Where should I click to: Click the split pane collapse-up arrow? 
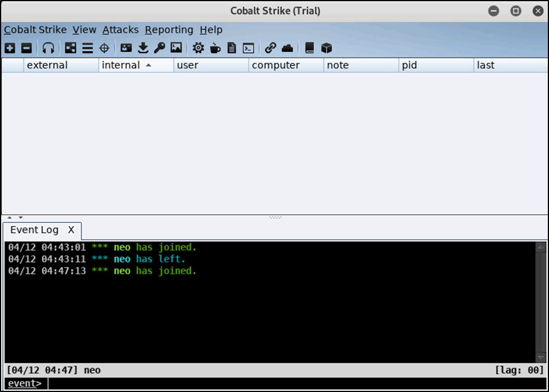9,218
